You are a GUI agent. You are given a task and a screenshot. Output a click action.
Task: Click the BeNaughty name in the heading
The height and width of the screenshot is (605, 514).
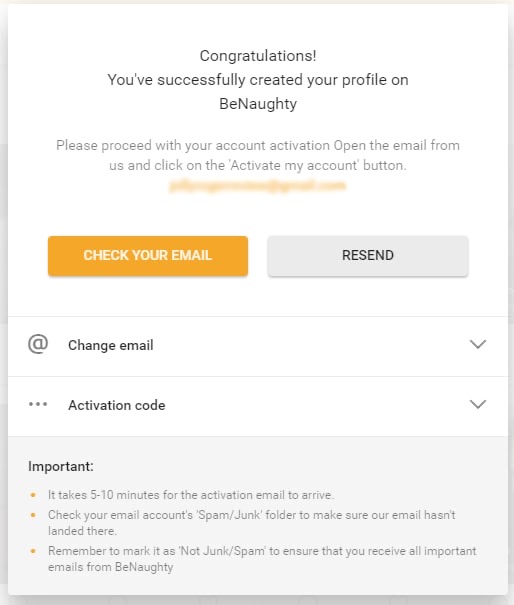pyautogui.click(x=258, y=104)
